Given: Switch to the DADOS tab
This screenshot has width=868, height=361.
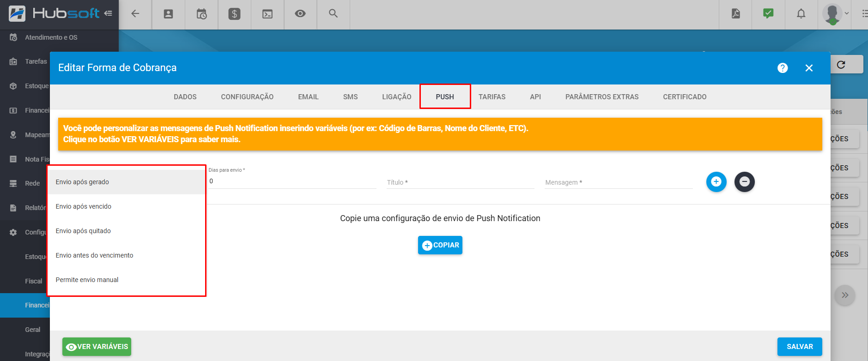Looking at the screenshot, I should (x=185, y=97).
